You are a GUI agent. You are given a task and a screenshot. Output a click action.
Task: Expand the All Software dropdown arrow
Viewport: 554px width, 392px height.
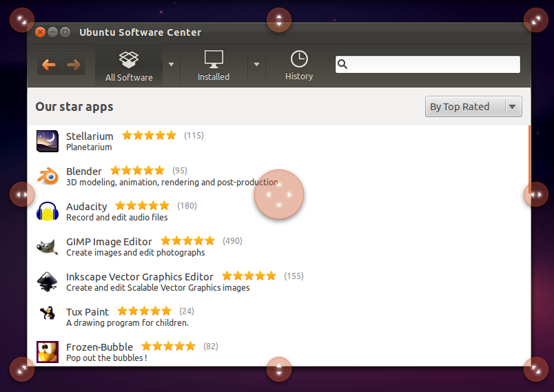[x=172, y=65]
